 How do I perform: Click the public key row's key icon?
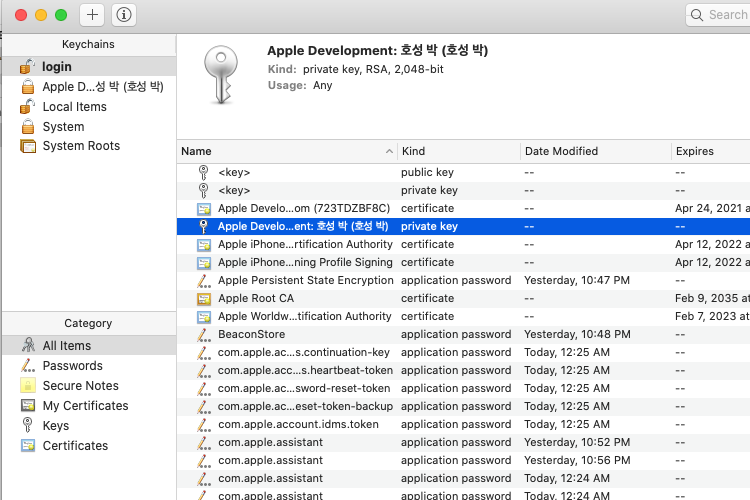(x=203, y=172)
